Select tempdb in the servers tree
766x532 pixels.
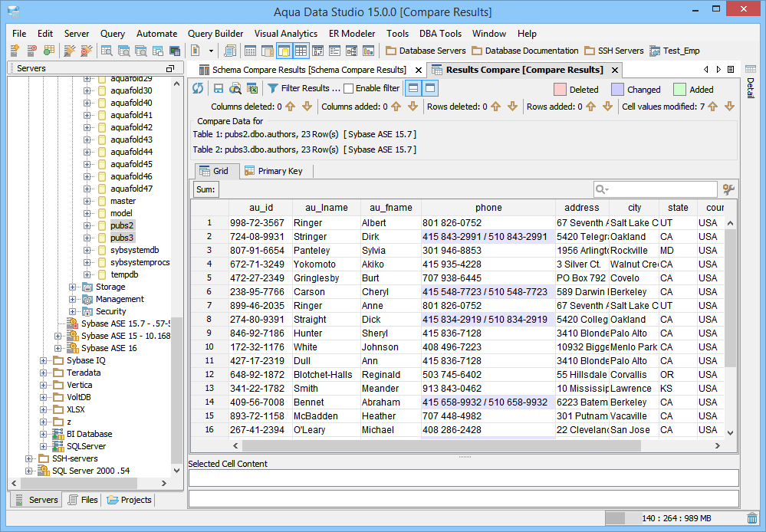coord(124,274)
